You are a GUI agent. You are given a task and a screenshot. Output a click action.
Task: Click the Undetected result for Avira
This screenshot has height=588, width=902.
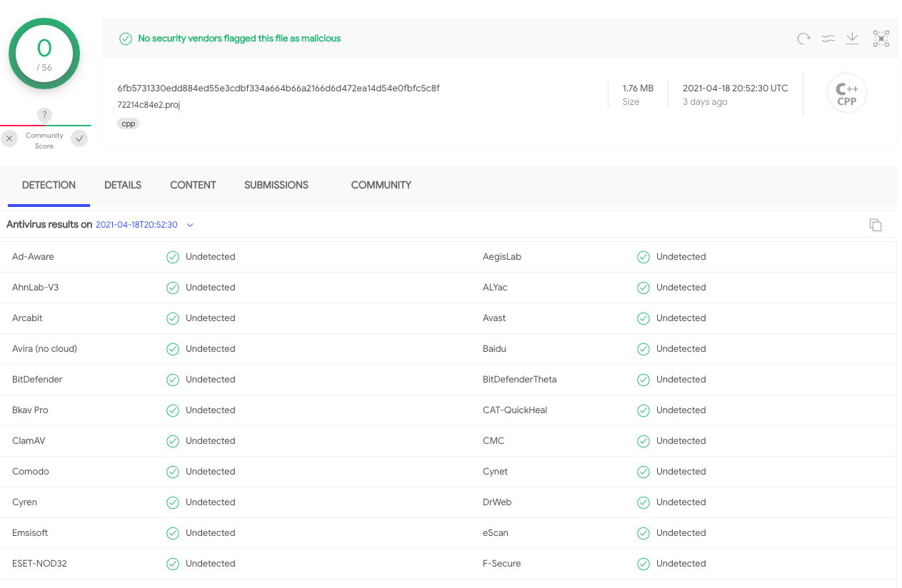211,349
